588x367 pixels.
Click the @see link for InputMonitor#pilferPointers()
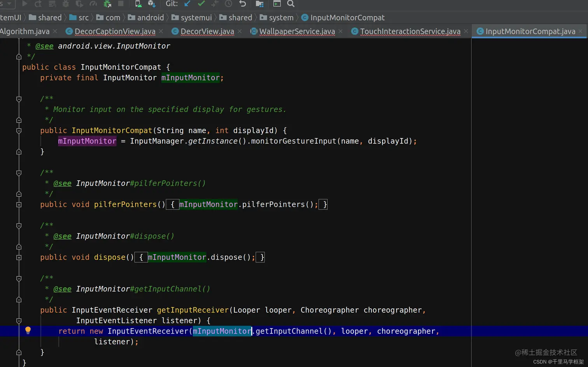tap(62, 183)
